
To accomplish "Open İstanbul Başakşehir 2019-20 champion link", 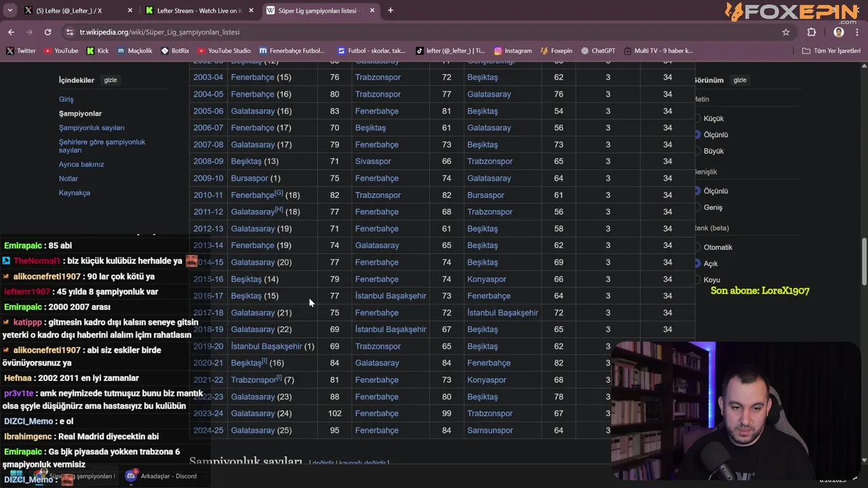I will pyautogui.click(x=267, y=346).
